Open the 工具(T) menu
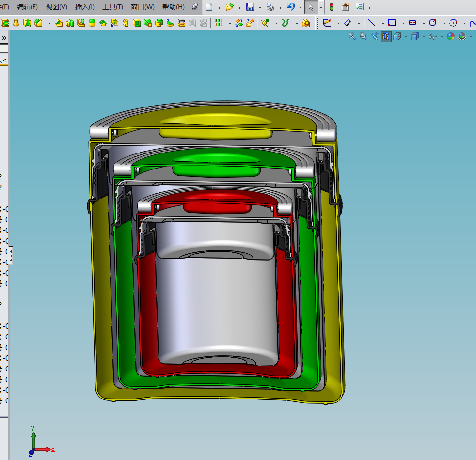The width and height of the screenshot is (476, 460). (112, 7)
